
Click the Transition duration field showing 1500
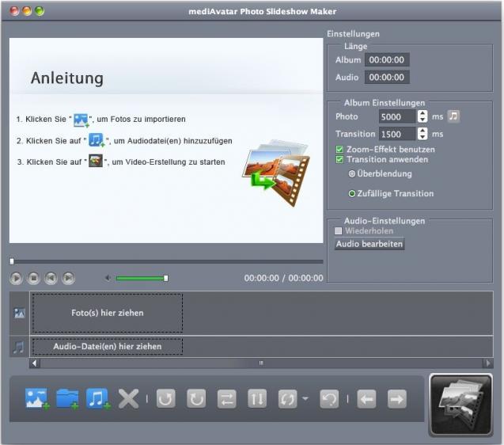[x=397, y=134]
